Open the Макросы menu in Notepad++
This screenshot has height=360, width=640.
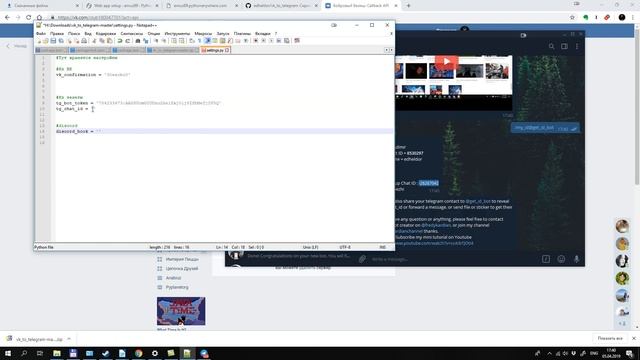(x=203, y=33)
